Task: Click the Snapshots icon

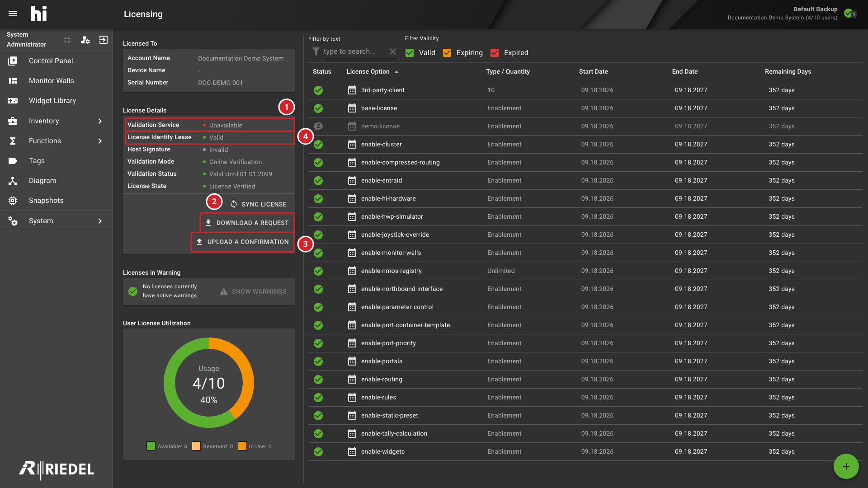Action: (13, 201)
